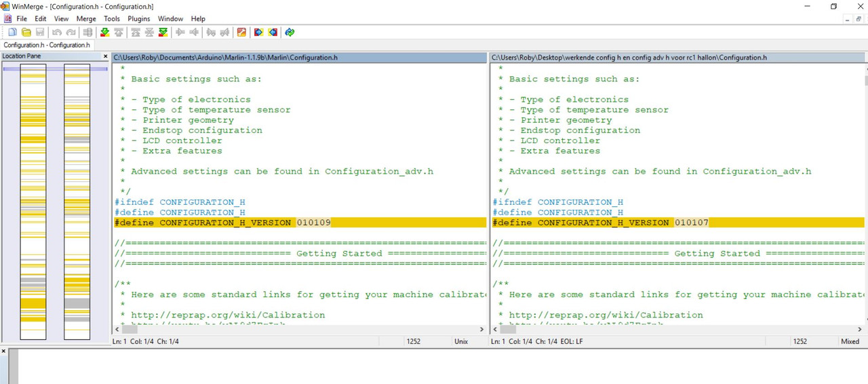868x384 pixels.
Task: Click the Redo toolbar icon
Action: click(x=71, y=32)
